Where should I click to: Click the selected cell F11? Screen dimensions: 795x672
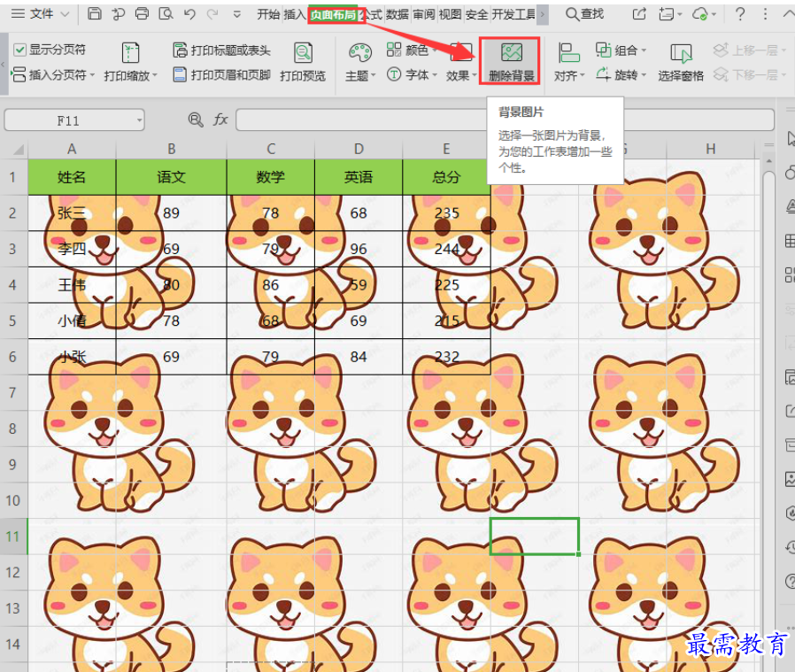[x=535, y=537]
